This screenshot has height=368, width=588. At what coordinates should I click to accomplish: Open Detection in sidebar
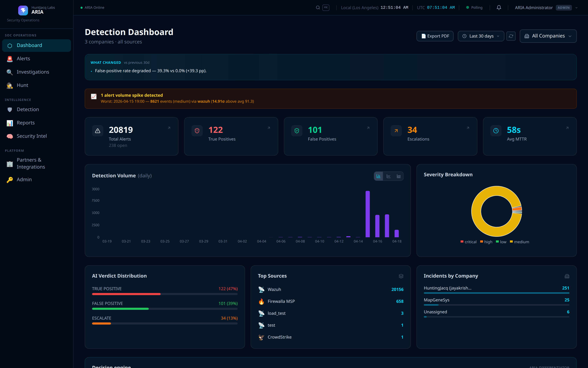click(x=36, y=110)
